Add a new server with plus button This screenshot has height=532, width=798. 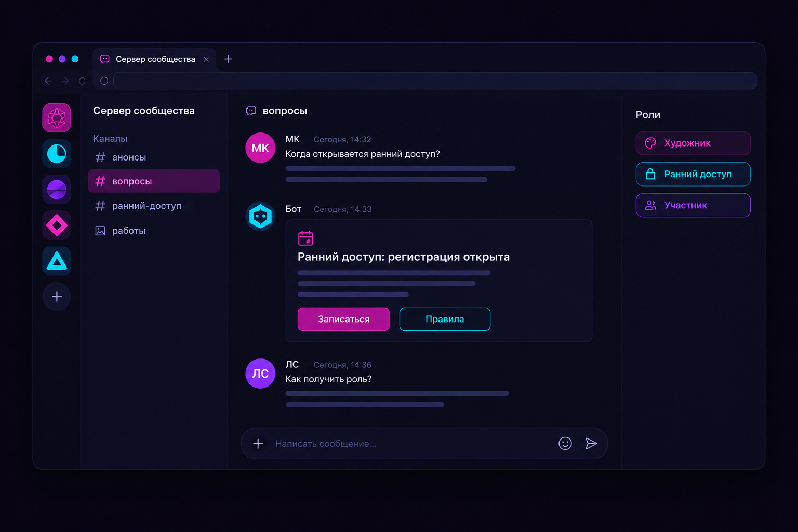pyautogui.click(x=57, y=297)
